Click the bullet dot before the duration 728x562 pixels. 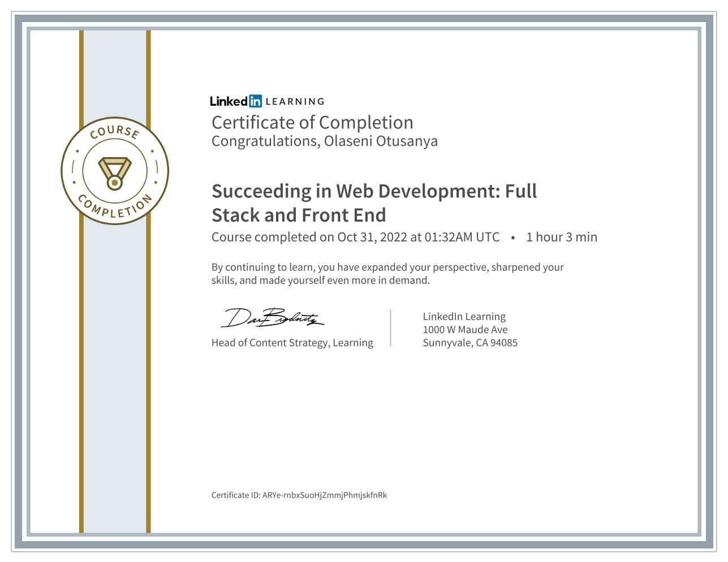(512, 238)
